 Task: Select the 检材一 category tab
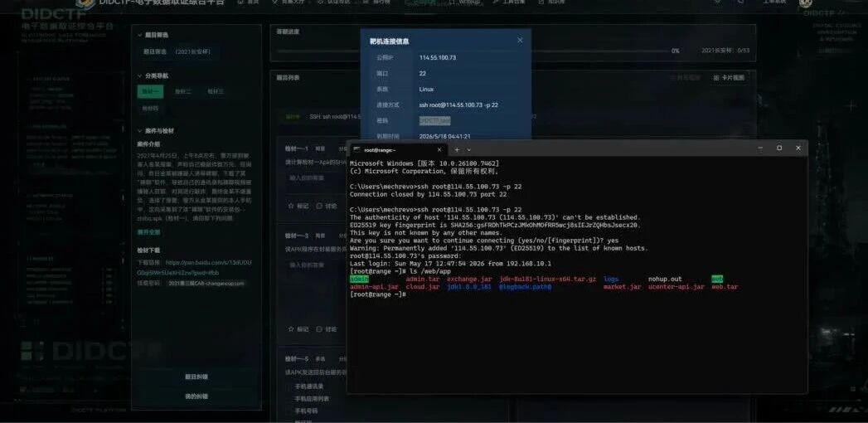pyautogui.click(x=150, y=92)
